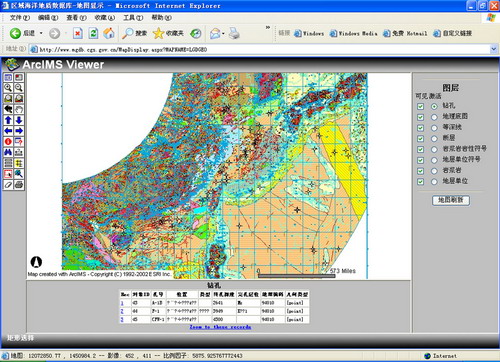Toggle visibility checkbox for 岩浆岩 layer

pos(420,171)
